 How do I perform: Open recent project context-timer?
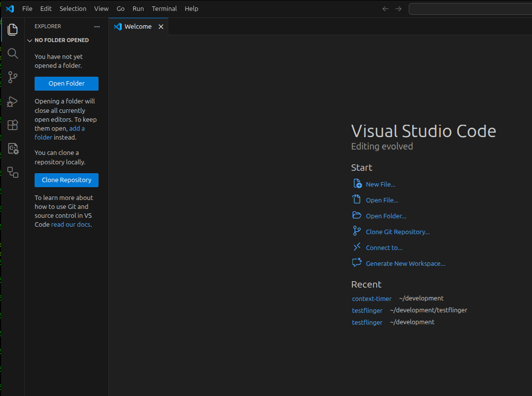(371, 299)
